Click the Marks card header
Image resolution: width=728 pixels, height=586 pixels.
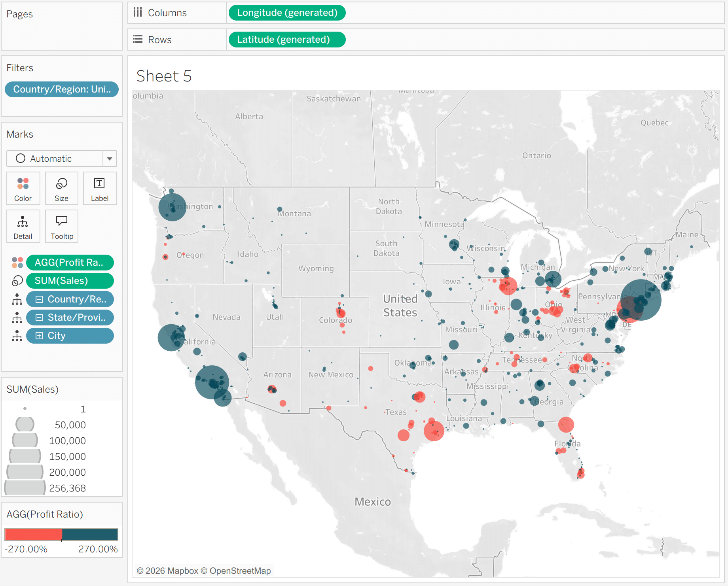pyautogui.click(x=20, y=134)
